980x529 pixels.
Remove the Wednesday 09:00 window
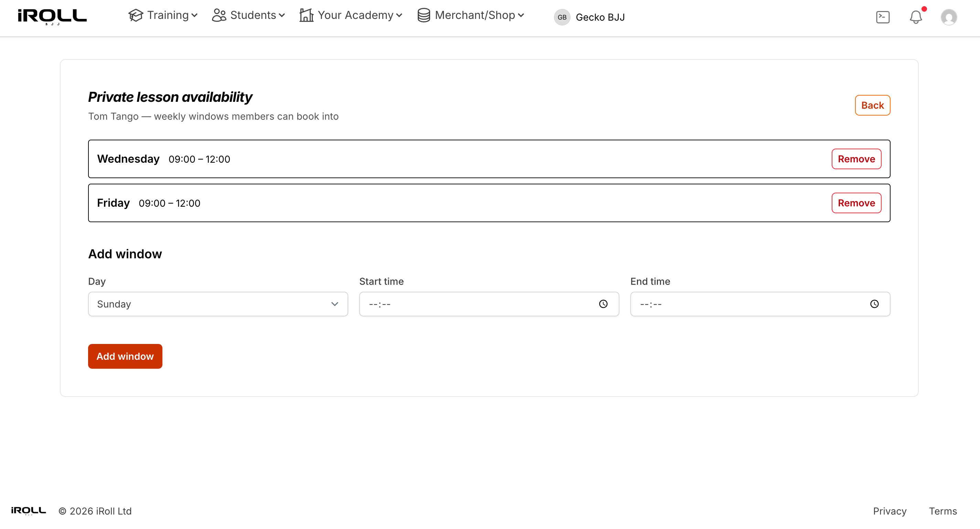coord(856,159)
